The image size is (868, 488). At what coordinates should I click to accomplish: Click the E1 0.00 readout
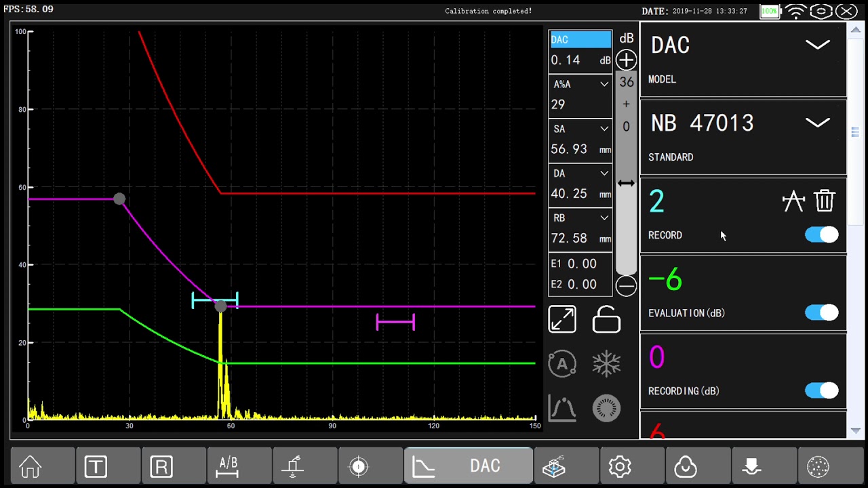pyautogui.click(x=574, y=264)
